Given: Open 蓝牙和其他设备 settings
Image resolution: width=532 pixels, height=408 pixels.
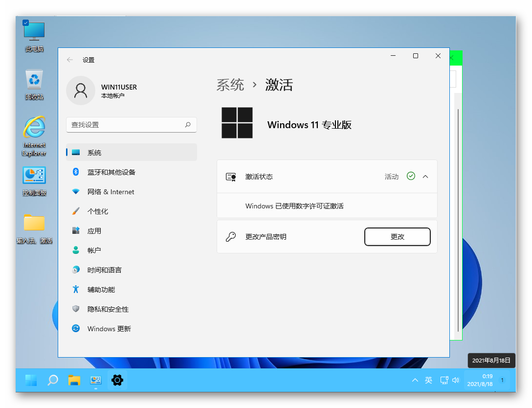Looking at the screenshot, I should click(132, 172).
